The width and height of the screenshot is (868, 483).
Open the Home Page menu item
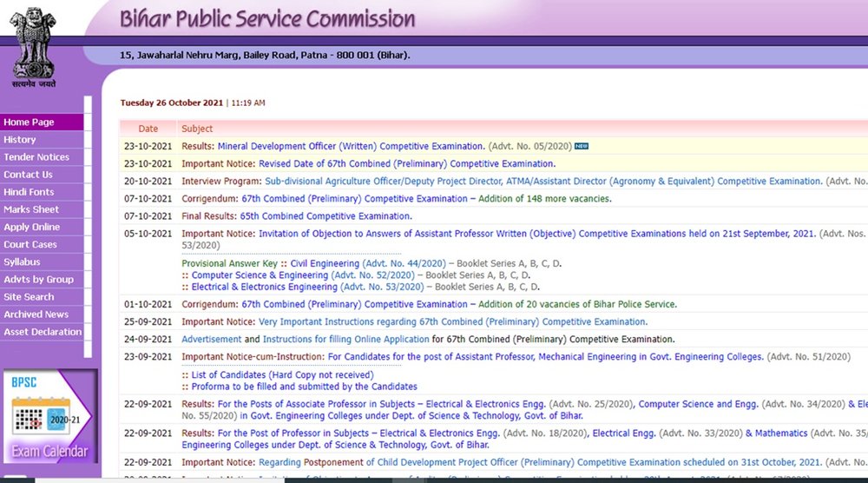pos(42,122)
